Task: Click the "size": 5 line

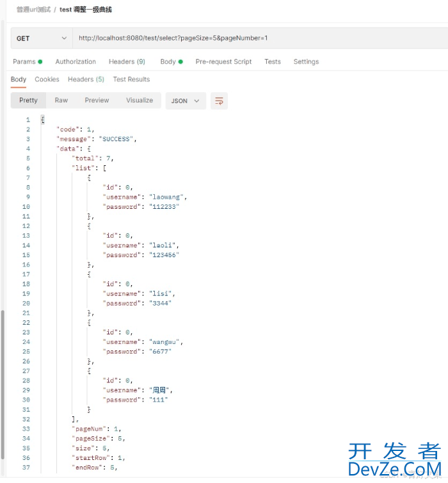Action: 91,448
